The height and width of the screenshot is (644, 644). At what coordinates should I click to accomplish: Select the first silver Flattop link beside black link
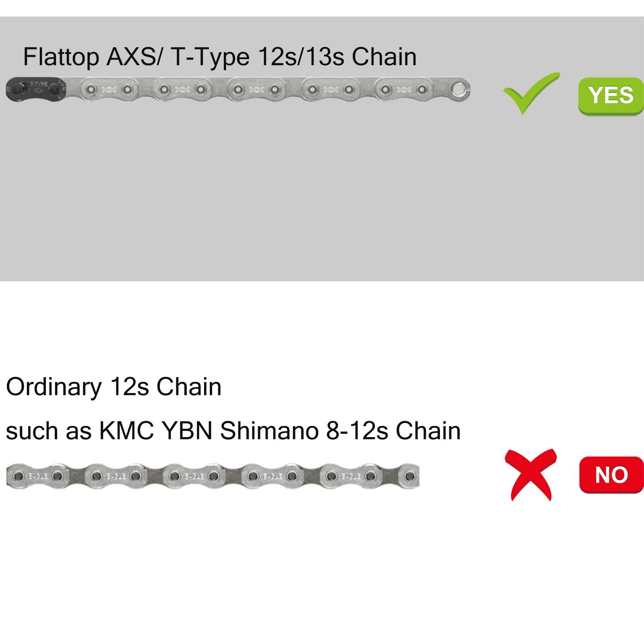coord(109,89)
